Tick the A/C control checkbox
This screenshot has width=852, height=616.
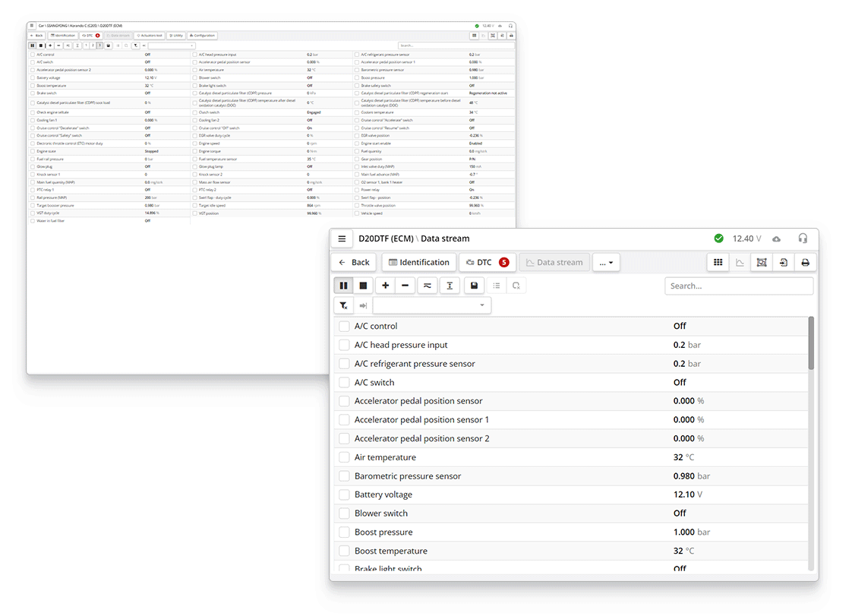[x=344, y=326]
